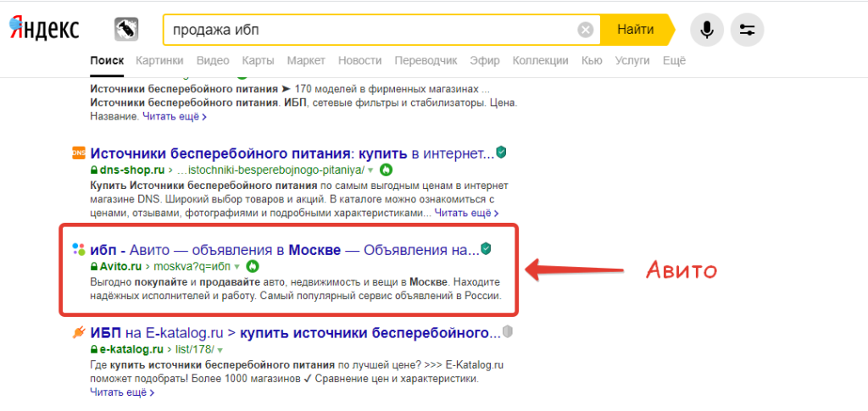The height and width of the screenshot is (411, 868).
Task: Click the yellow Найти search button
Action: pos(636,30)
